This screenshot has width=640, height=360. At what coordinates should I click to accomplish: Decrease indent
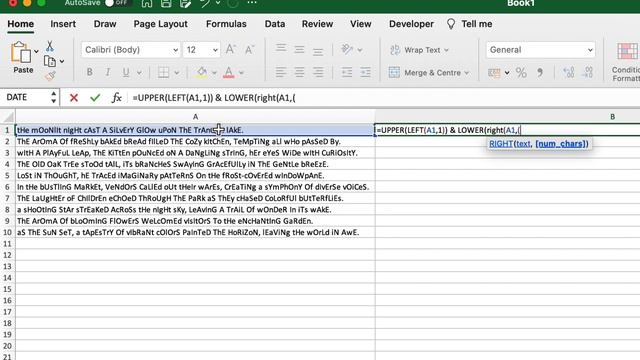tap(347, 73)
